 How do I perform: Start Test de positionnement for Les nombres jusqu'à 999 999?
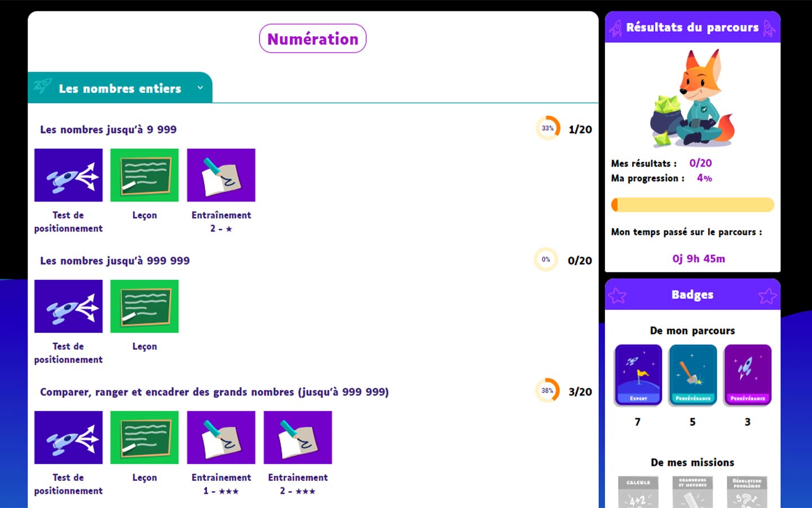pos(68,306)
